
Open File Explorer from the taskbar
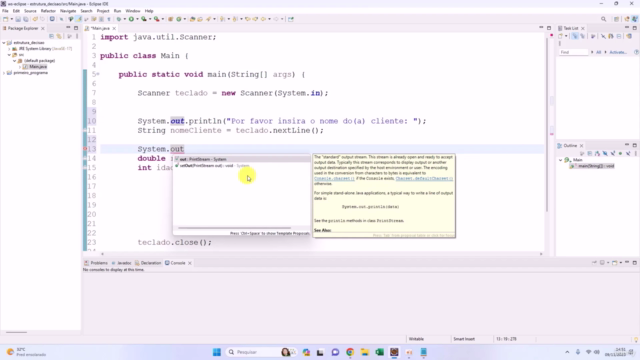point(364,352)
